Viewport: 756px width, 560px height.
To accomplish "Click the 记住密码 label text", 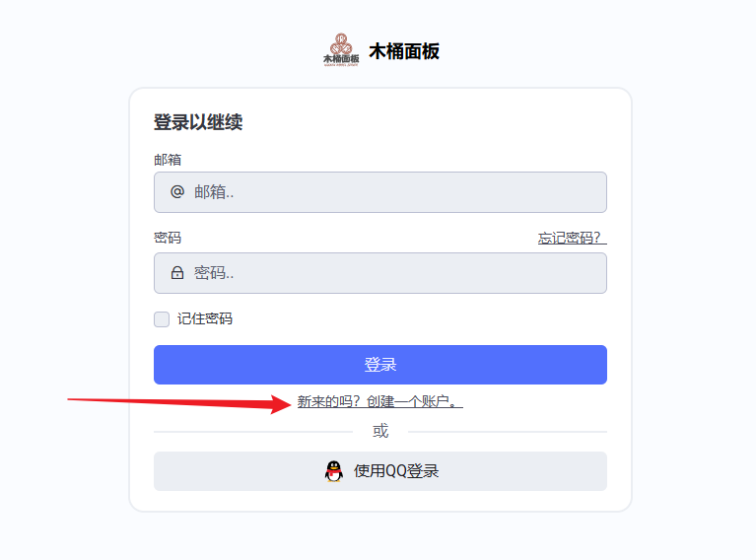I will (x=205, y=318).
